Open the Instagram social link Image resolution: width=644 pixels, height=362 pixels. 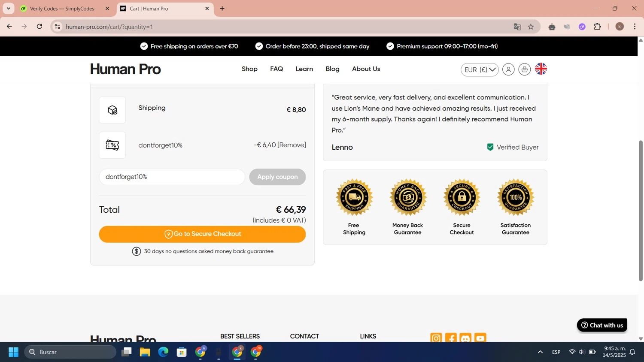point(436,338)
